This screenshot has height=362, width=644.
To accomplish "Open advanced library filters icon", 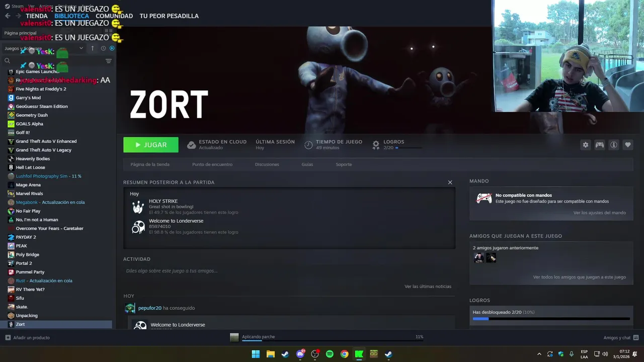I will click(109, 61).
